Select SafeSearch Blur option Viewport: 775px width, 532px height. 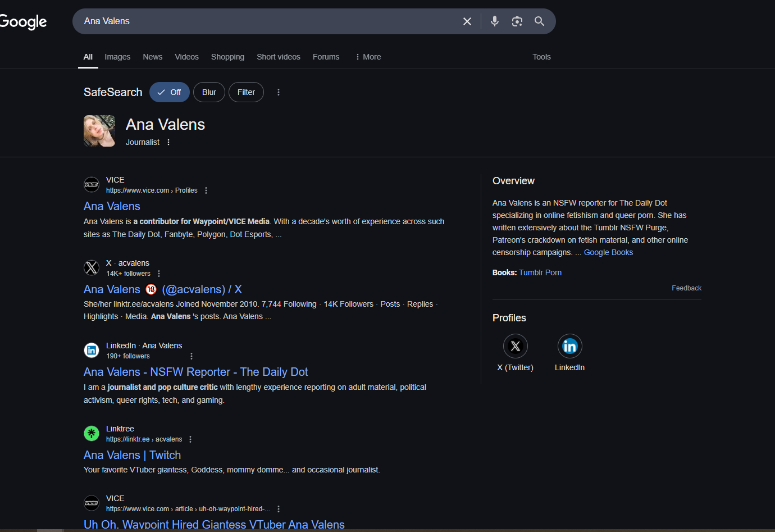[209, 92]
